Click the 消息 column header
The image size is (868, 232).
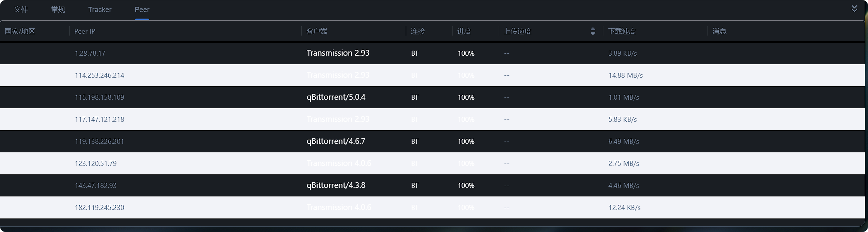tap(719, 31)
